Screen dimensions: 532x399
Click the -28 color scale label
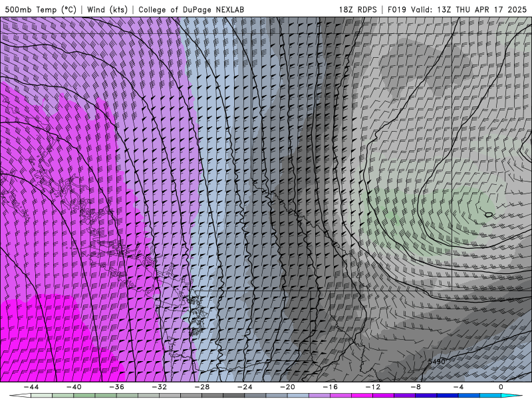(202, 387)
